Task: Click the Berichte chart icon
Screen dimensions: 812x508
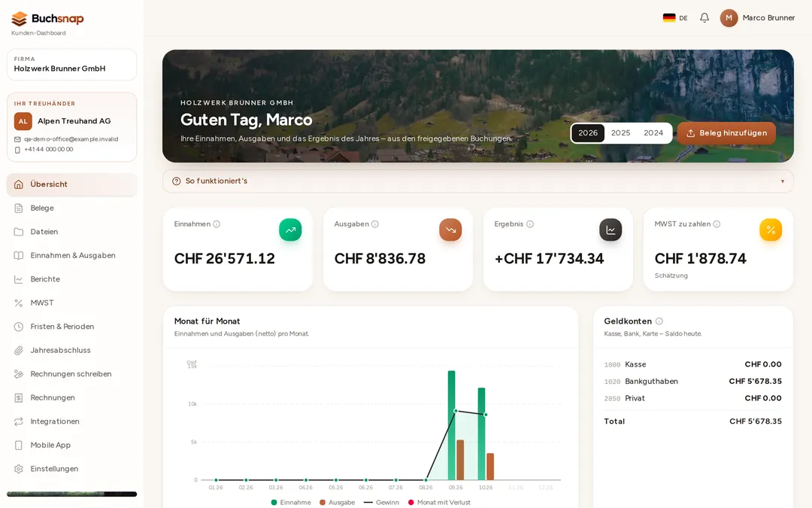Action: pyautogui.click(x=19, y=279)
